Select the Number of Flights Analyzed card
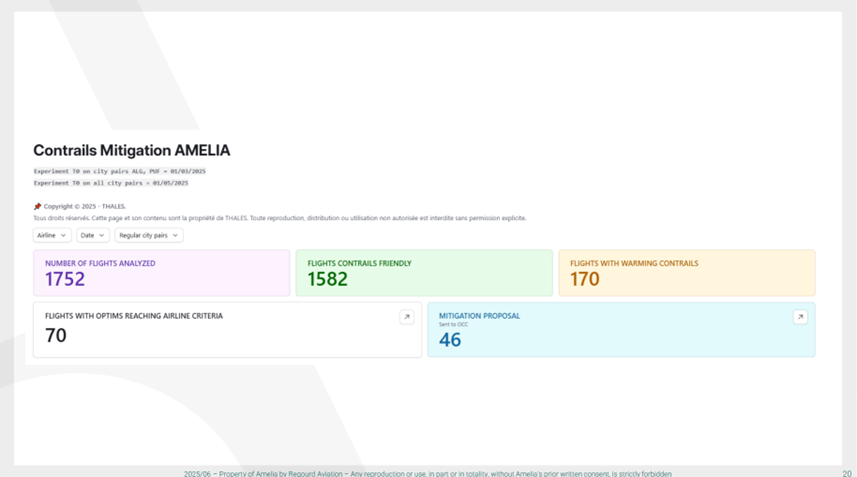The width and height of the screenshot is (857, 477). [x=161, y=273]
